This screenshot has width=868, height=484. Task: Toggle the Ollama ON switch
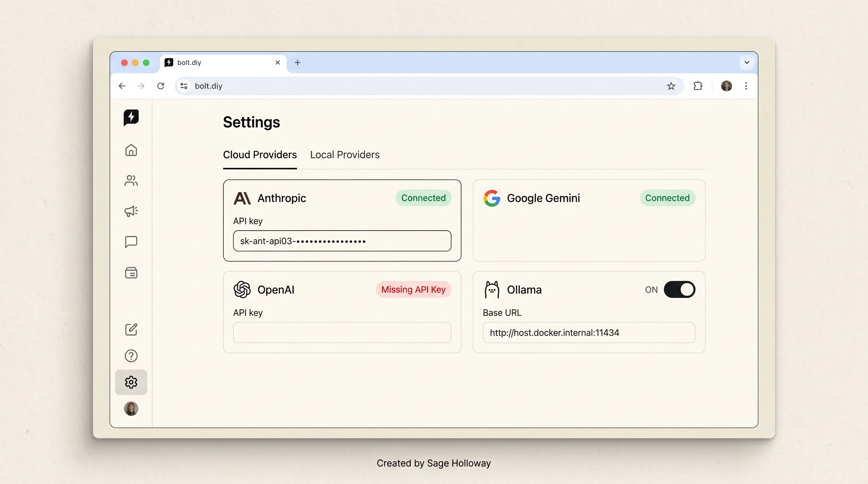click(x=679, y=290)
